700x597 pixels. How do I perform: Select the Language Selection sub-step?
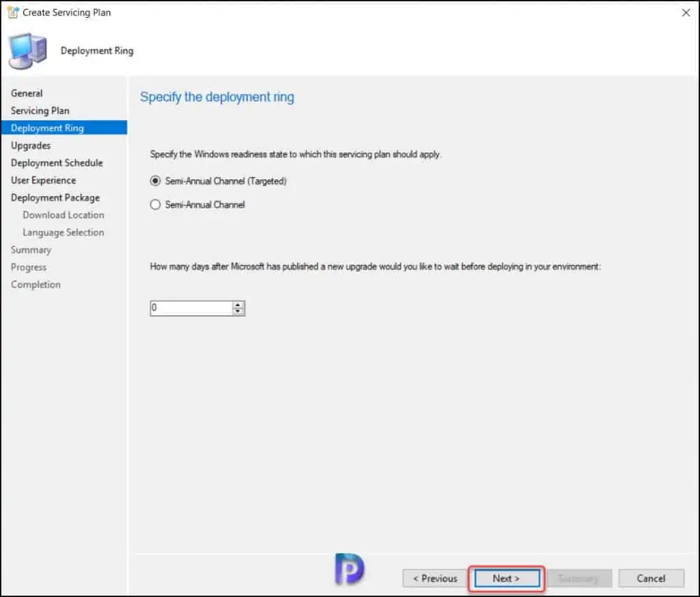click(x=64, y=232)
